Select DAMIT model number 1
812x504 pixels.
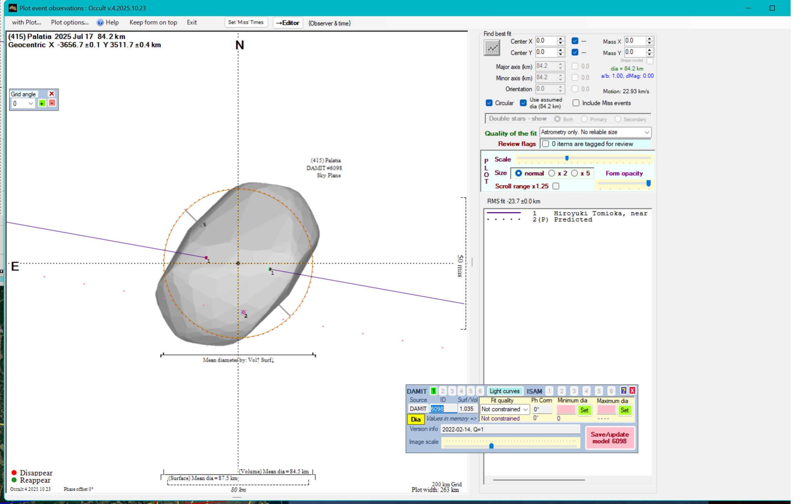point(433,391)
